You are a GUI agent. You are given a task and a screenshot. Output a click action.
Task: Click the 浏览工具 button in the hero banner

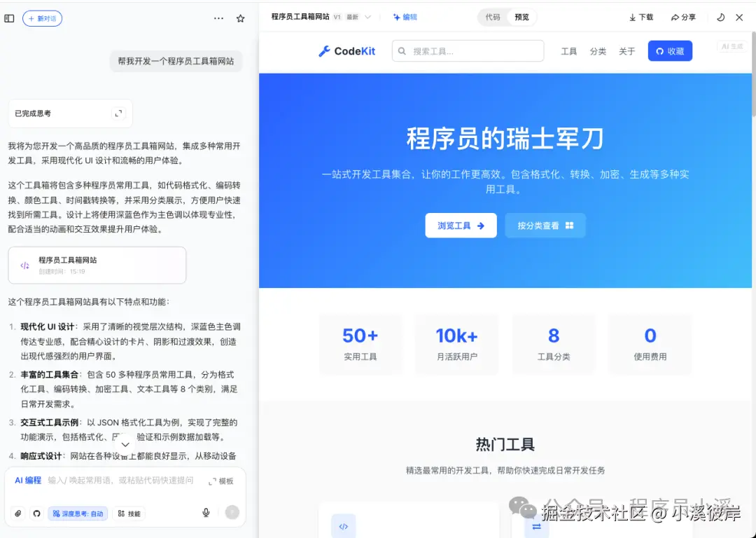(x=461, y=226)
